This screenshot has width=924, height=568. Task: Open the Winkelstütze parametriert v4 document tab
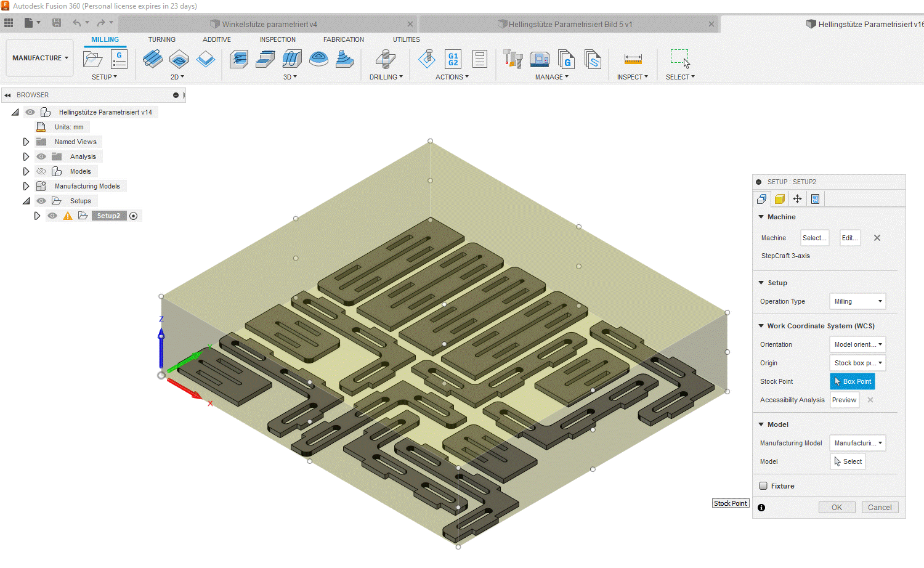tap(269, 24)
